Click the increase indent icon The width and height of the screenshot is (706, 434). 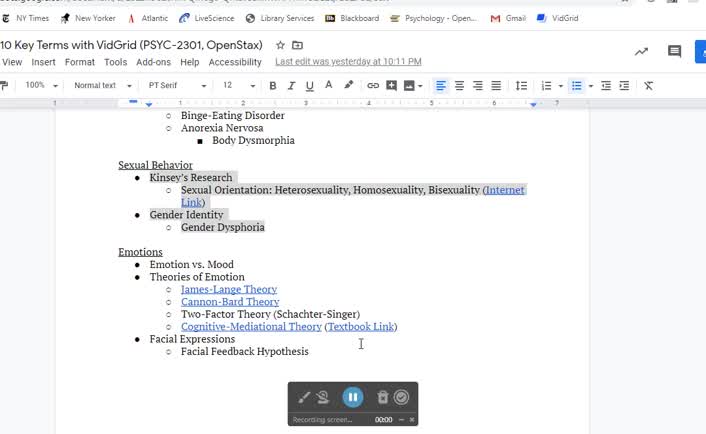[624, 86]
